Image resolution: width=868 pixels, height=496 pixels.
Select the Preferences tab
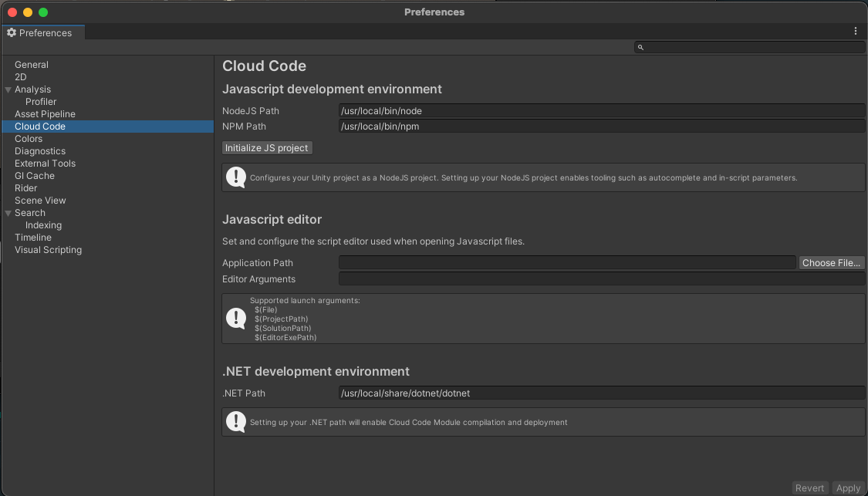[x=45, y=32]
